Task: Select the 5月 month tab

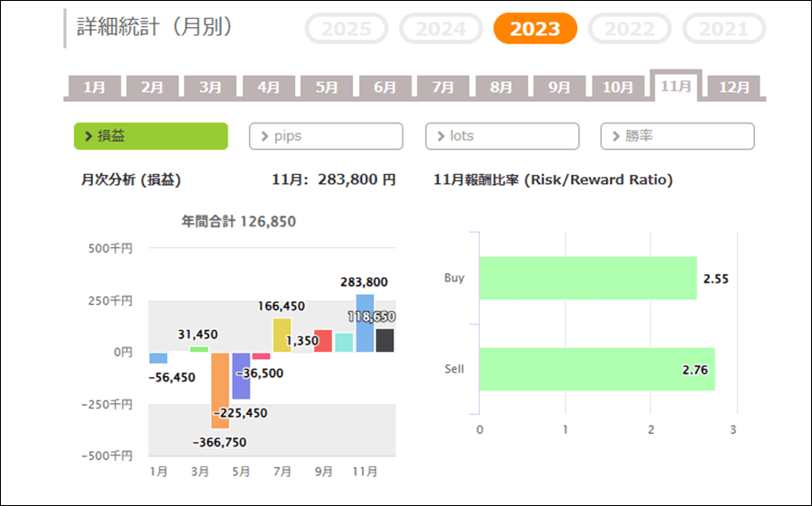Action: pyautogui.click(x=327, y=87)
